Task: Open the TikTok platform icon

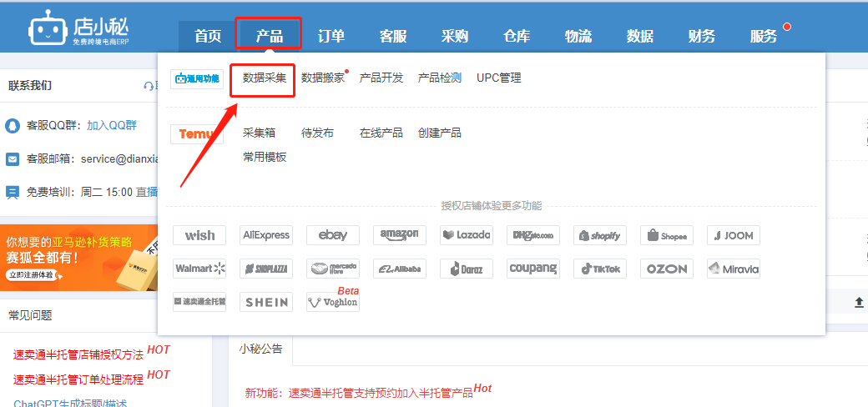Action: [x=600, y=269]
